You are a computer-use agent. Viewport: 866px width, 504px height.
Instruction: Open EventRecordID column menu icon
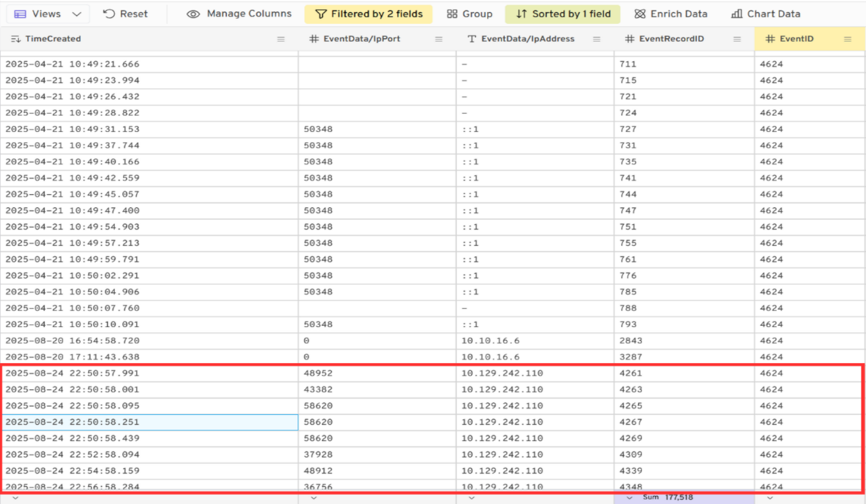737,39
